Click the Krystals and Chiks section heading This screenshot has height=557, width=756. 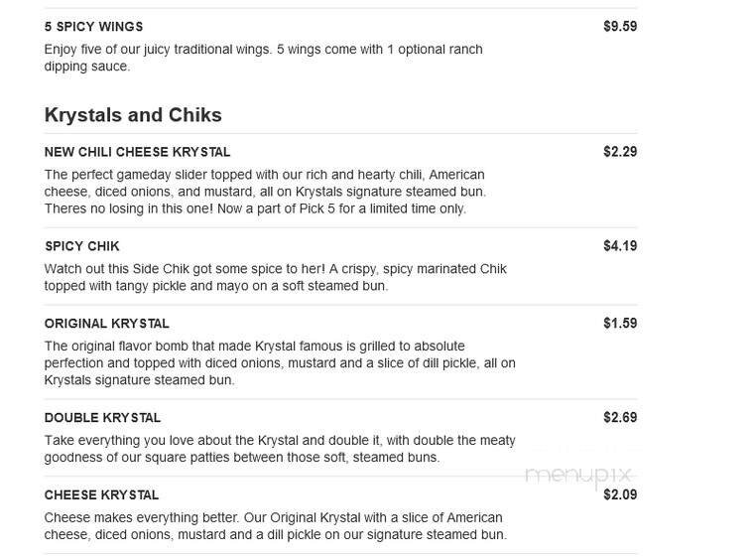tap(133, 115)
